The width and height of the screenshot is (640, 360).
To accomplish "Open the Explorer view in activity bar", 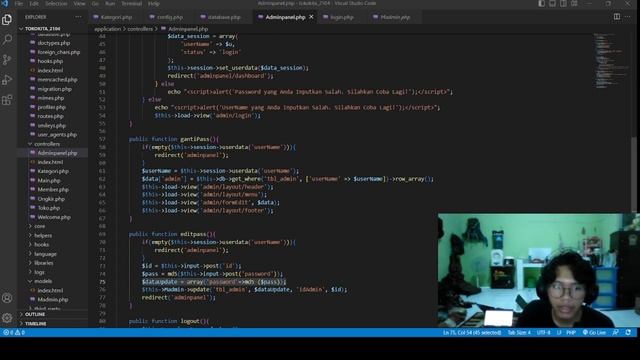I will click(7, 19).
